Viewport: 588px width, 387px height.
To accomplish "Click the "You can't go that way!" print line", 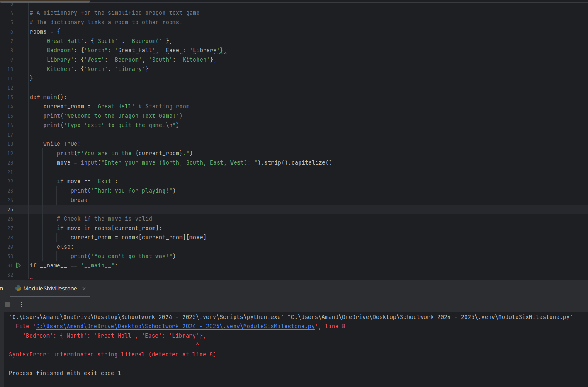I will 123,256.
